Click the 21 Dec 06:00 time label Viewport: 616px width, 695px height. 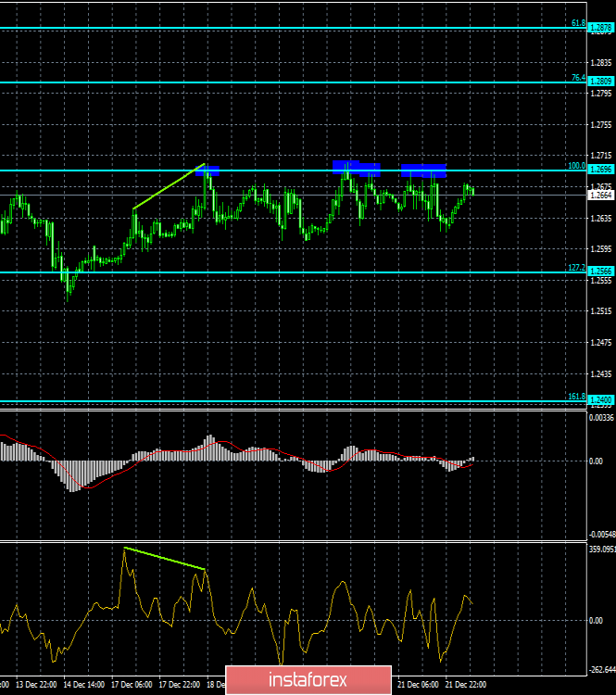(x=418, y=685)
